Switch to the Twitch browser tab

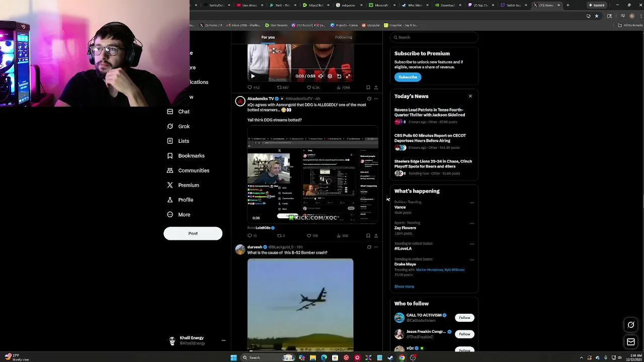click(x=513, y=5)
